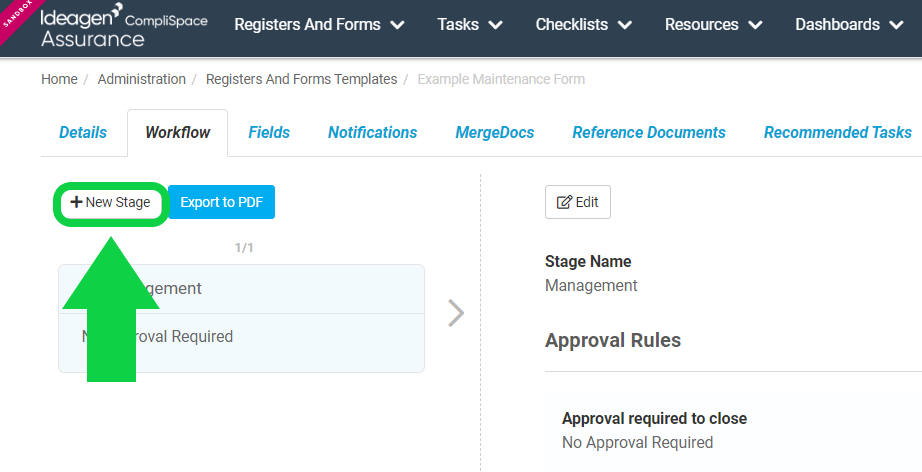Select Example Maintenance Form breadcrumb text
Viewport: 922px width, 472px height.
click(x=501, y=79)
